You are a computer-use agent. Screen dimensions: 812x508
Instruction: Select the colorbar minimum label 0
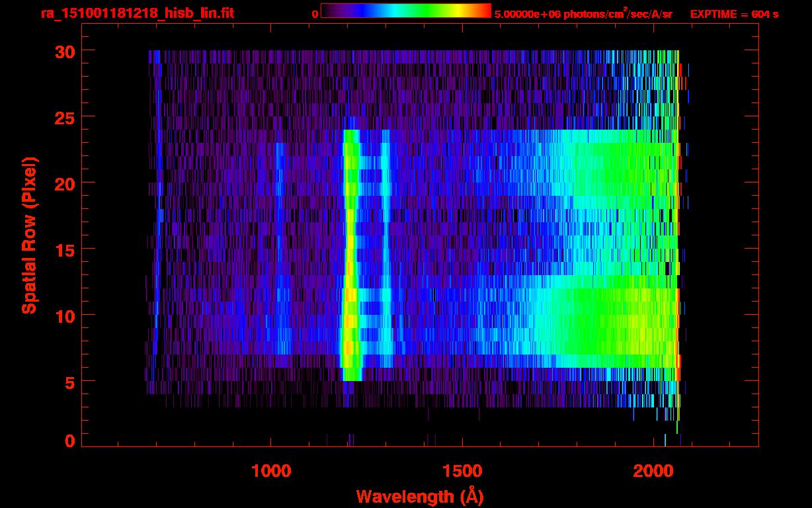click(x=315, y=14)
